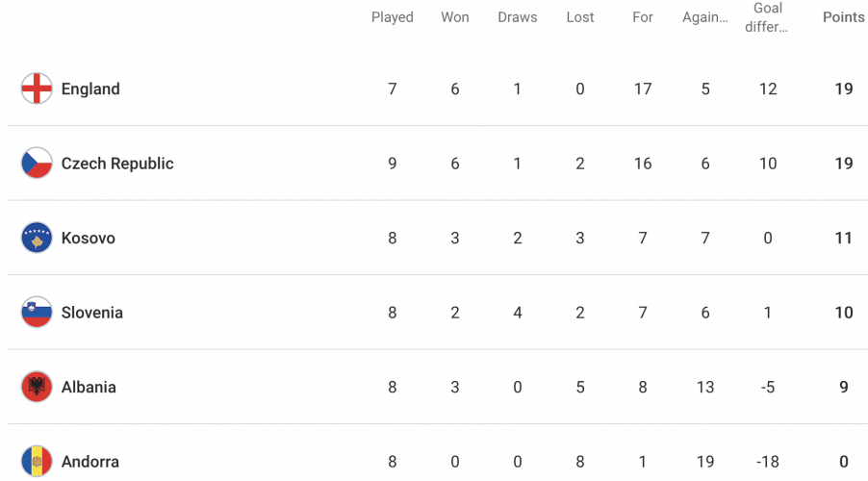The image size is (868, 481).
Task: Select the Kosovo flag icon
Action: [x=37, y=238]
